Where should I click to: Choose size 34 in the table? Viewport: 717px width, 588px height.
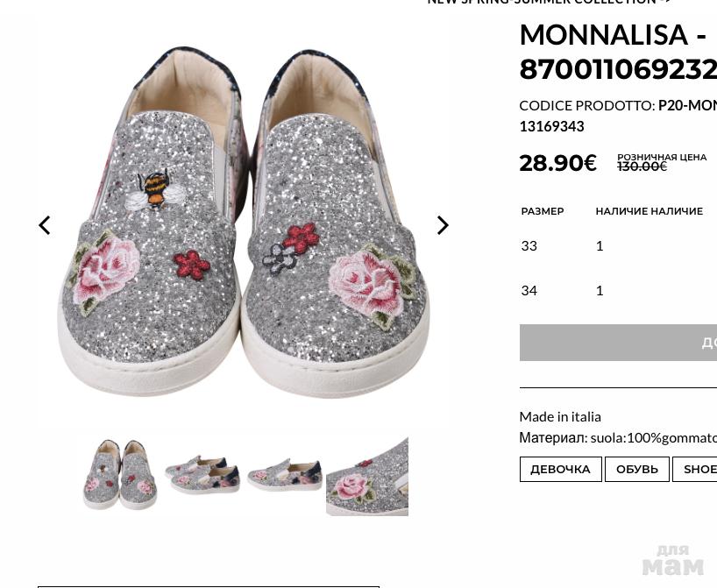pyautogui.click(x=529, y=290)
